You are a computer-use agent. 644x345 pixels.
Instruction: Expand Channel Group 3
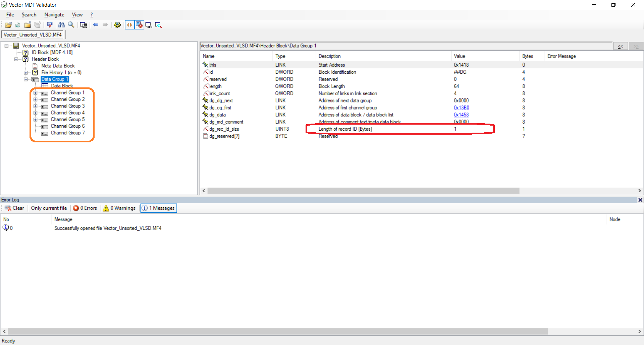pyautogui.click(x=36, y=106)
